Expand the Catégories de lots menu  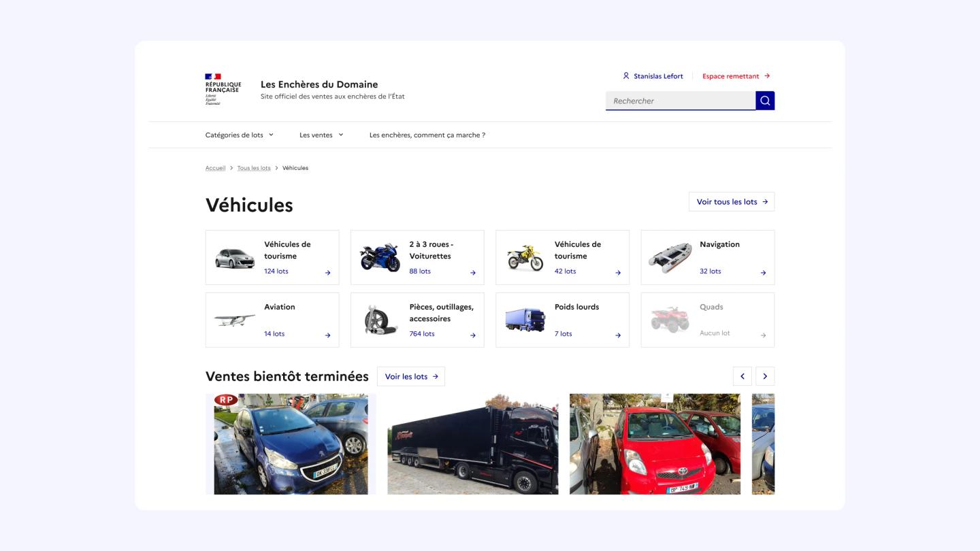pos(240,135)
